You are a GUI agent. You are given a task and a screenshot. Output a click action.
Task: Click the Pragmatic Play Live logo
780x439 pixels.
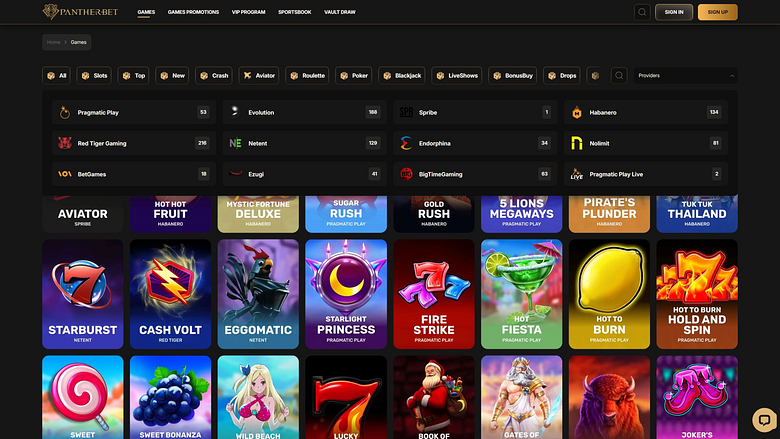[x=577, y=174]
